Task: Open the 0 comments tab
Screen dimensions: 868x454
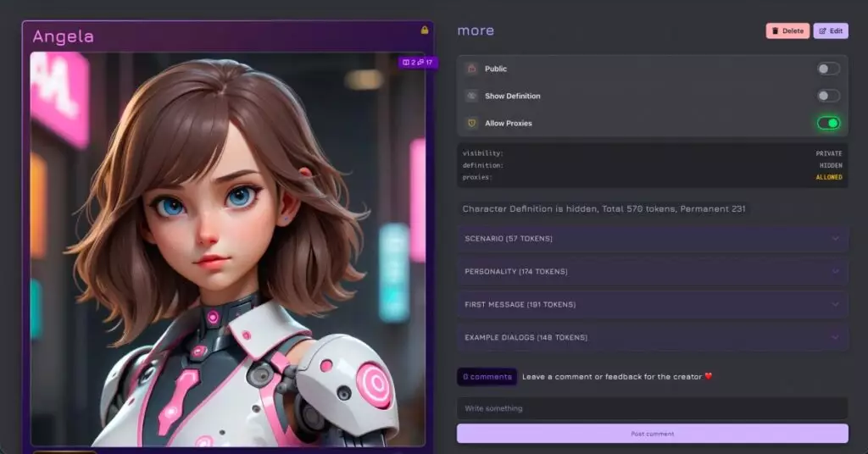Action: [487, 377]
